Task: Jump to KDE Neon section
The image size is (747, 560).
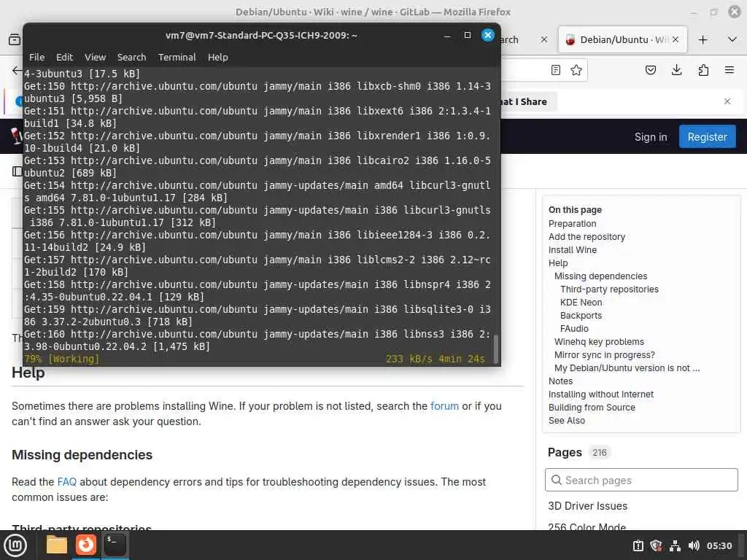Action: click(x=581, y=303)
